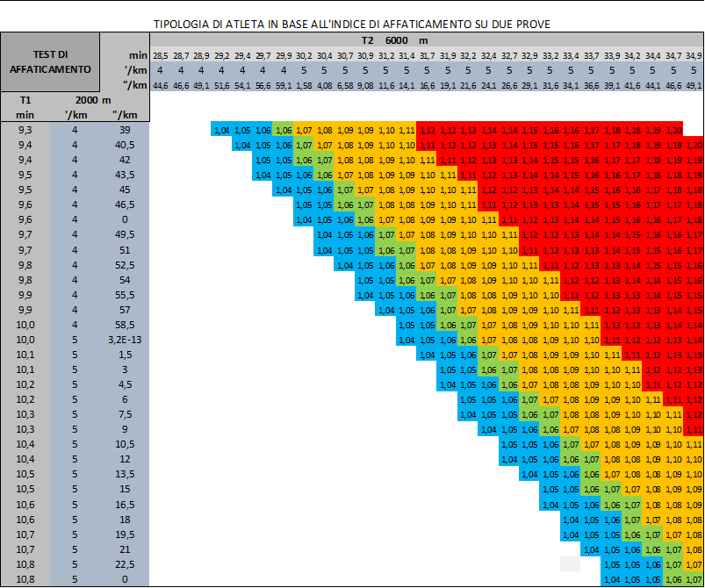Select the 1,04 blue cell in 13,5 row
This screenshot has width=705, height=588.
pos(529,474)
